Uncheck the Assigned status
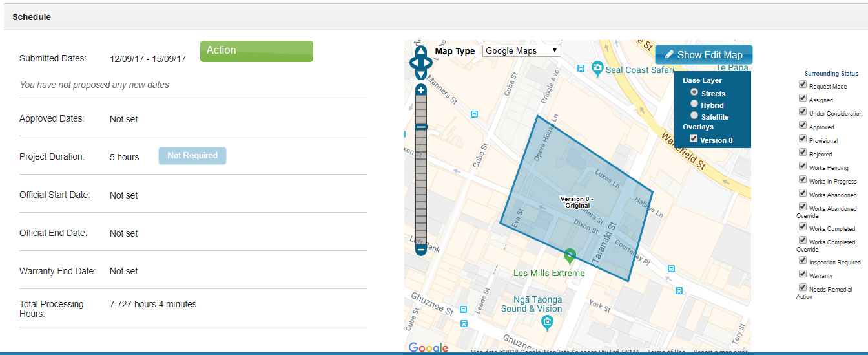Screen dimensions: 868x355 (x=803, y=98)
